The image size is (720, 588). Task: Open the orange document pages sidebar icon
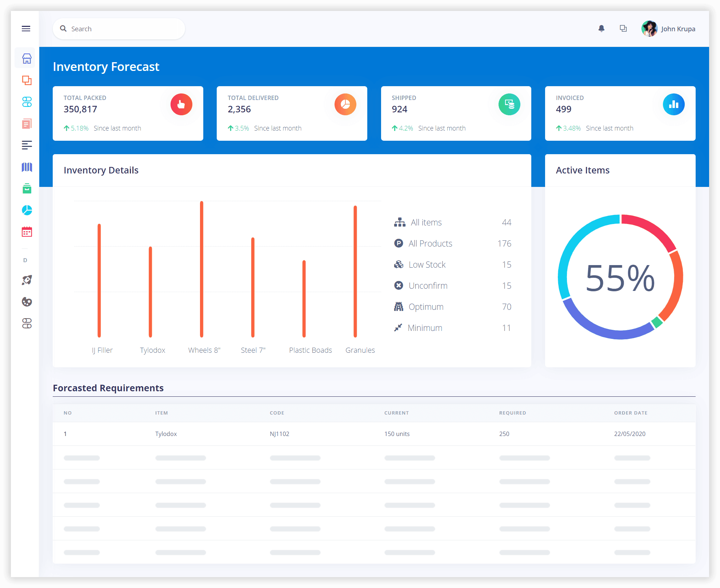27,124
